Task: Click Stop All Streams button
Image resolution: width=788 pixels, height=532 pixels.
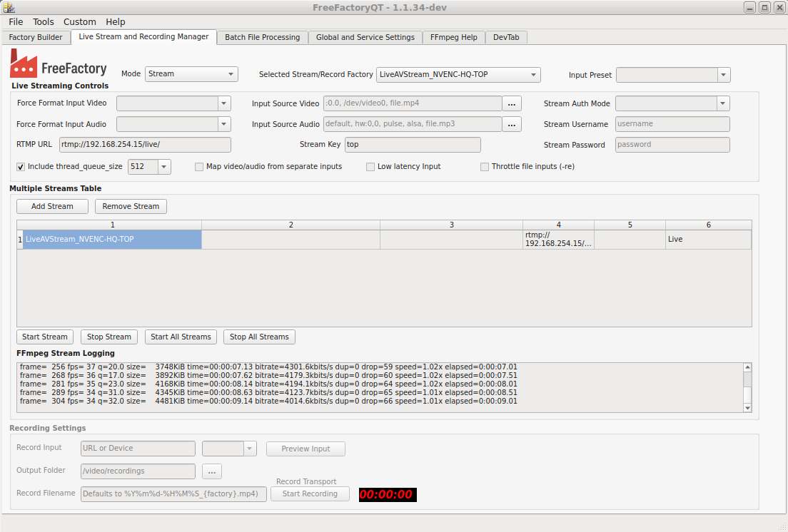Action: [x=259, y=337]
